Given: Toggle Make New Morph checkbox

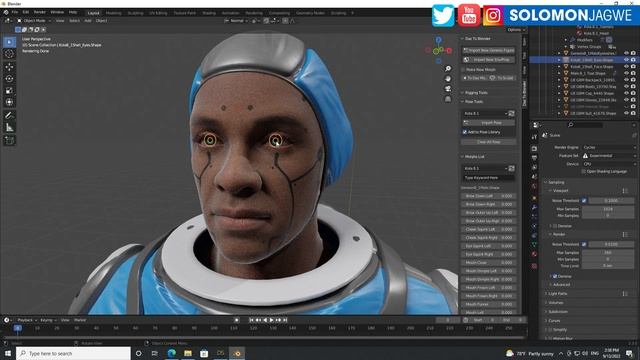Looking at the screenshot, I should 463,70.
